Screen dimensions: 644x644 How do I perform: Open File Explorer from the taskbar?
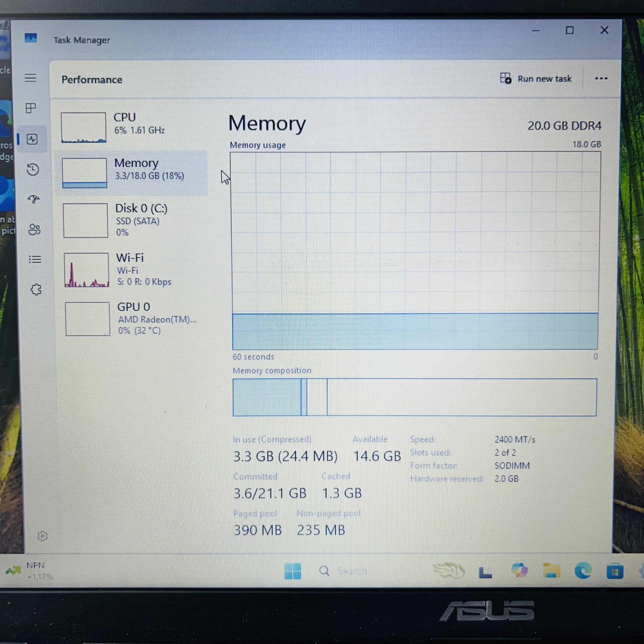click(551, 571)
